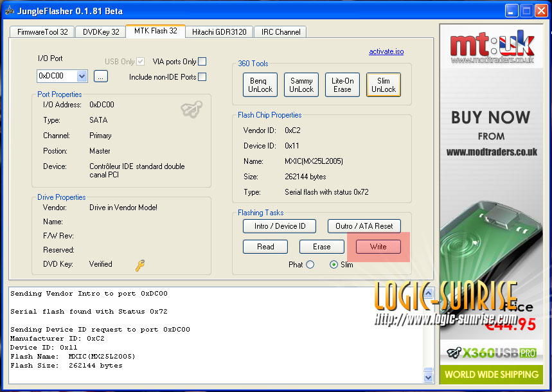Click the 'MXIC(MX25L2005)' chip name value
Screen dimensions: 552x392
coord(314,161)
